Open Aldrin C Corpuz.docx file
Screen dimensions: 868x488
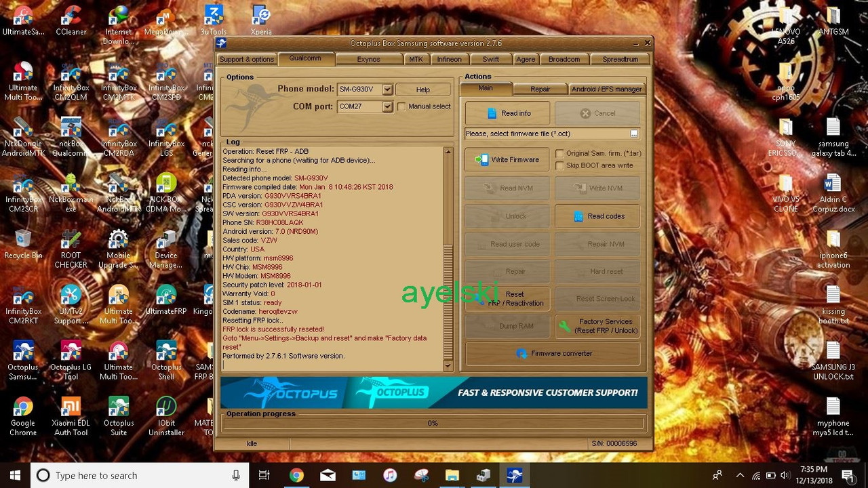tap(833, 193)
